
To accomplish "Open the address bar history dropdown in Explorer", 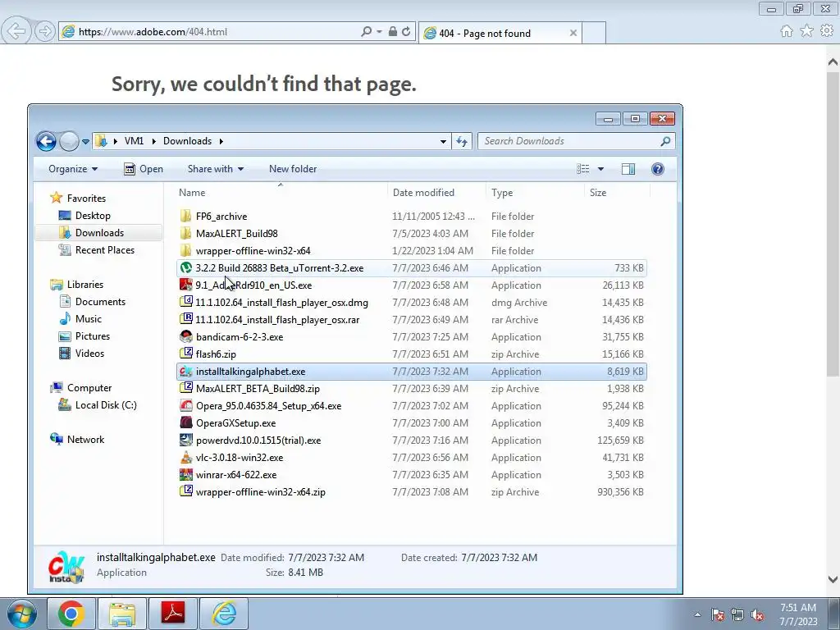I will pos(443,141).
